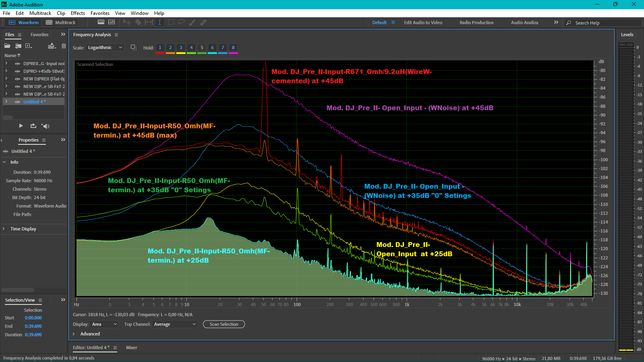The width and height of the screenshot is (644, 362).
Task: Collapse the Info section
Action: [4, 162]
